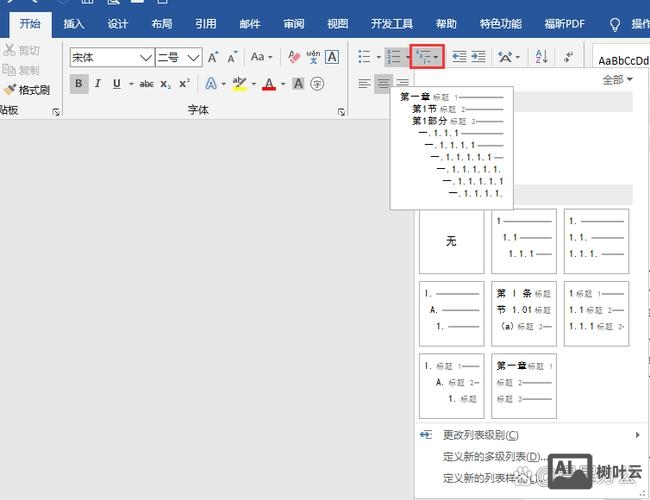This screenshot has height=500, width=650.
Task: Switch to the 福昕PDF tab
Action: (564, 24)
